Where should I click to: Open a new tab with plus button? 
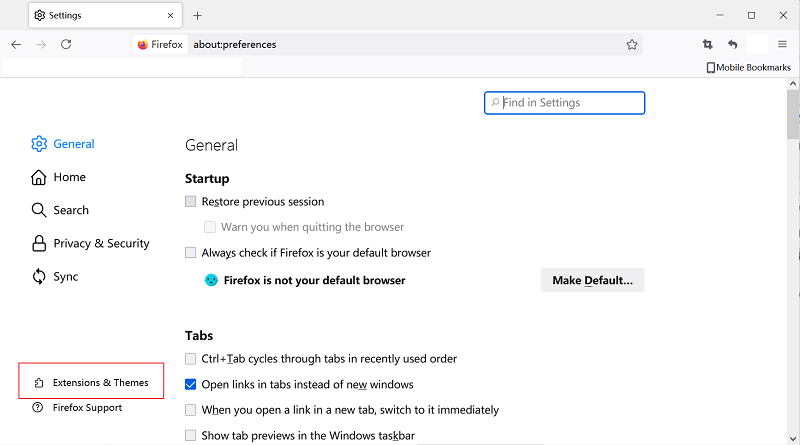[x=197, y=16]
